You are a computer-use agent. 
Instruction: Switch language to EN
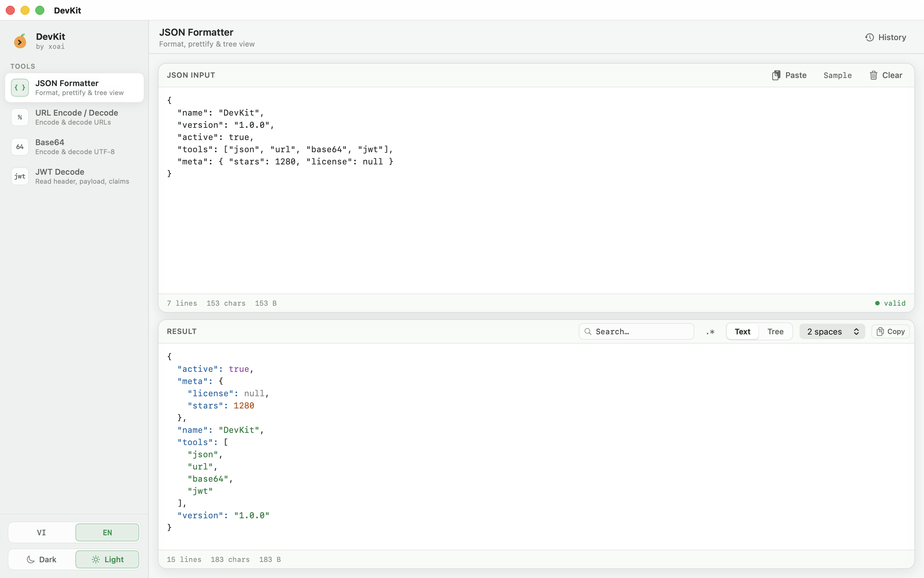pos(107,532)
